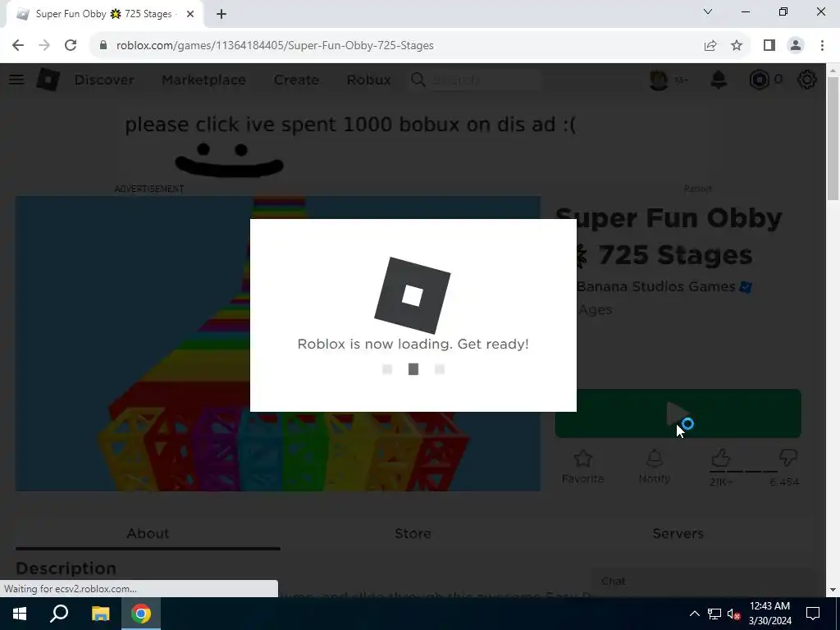Click the green Play button
Viewport: 840px width, 630px height.
click(x=678, y=413)
